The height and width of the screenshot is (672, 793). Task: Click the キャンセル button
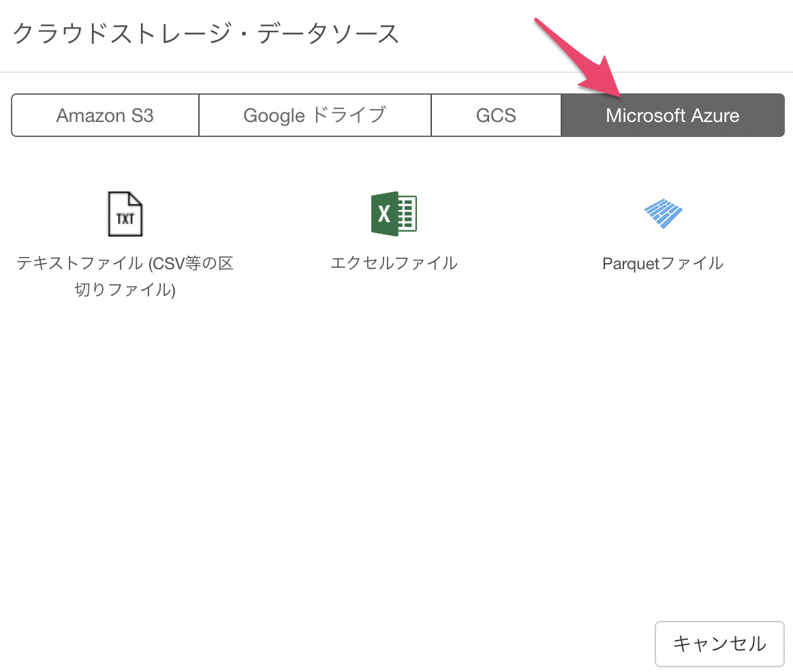pos(719,643)
